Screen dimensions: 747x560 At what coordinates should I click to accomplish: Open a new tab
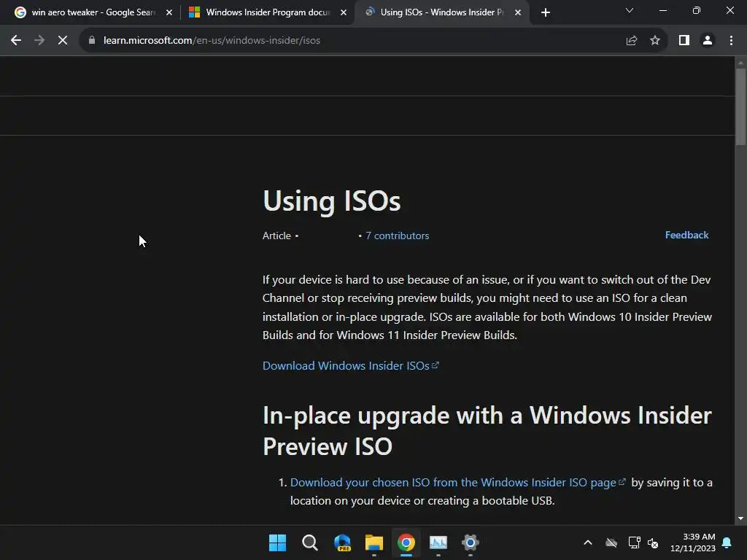point(546,12)
